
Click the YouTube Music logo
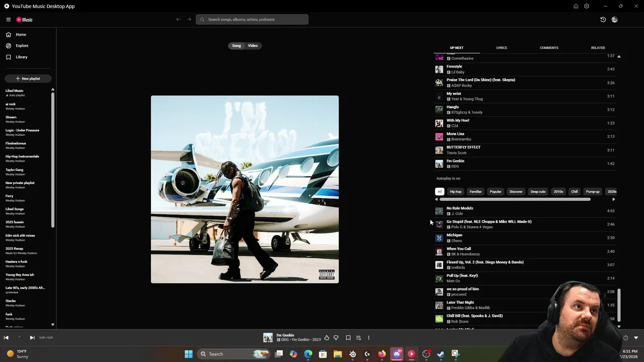coord(24,20)
